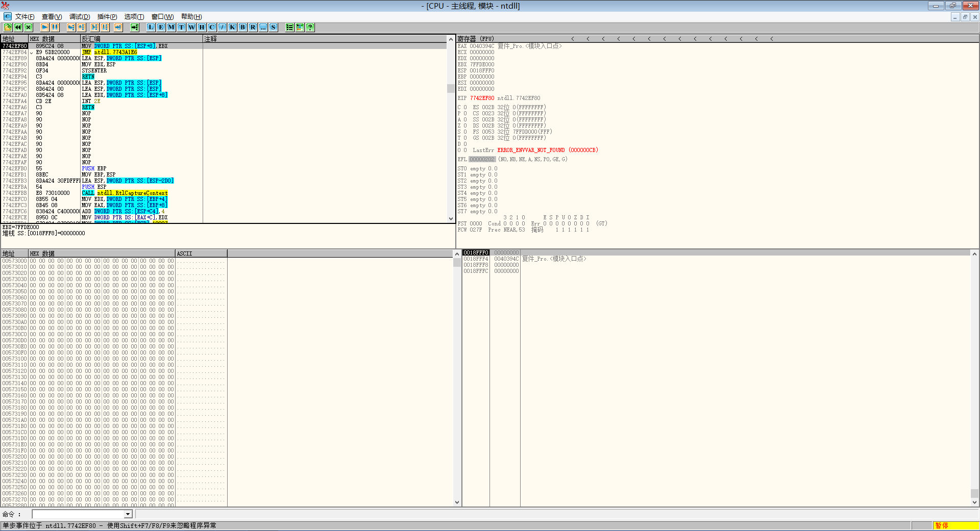
Task: Toggle the S sign flag value
Action: (465, 132)
